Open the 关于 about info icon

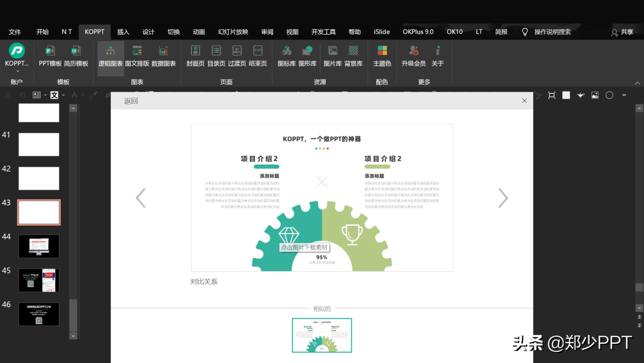pos(438,50)
